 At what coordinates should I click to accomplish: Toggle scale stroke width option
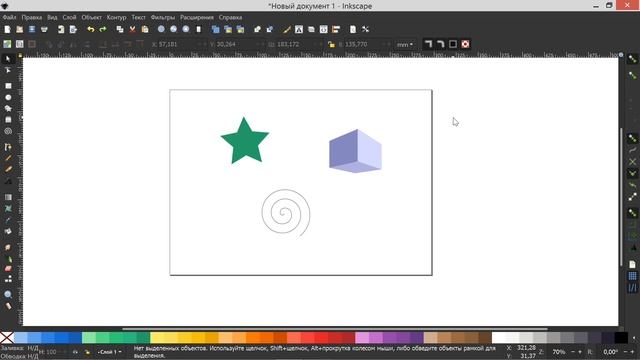click(428, 44)
